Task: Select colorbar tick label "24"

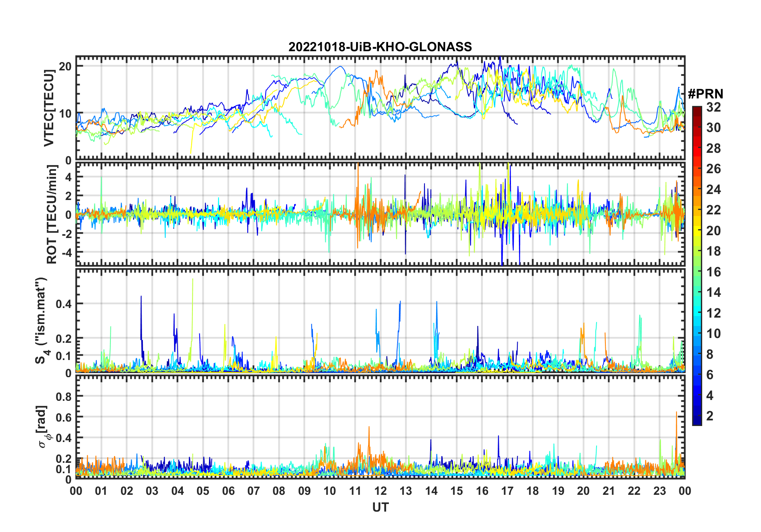Action: [713, 190]
